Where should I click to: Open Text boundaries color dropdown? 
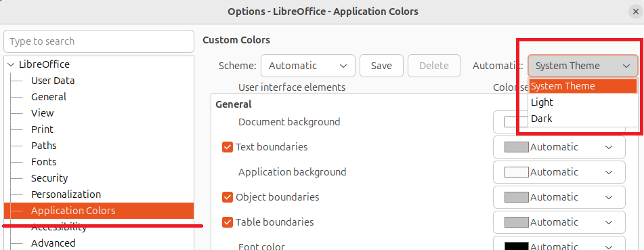click(x=559, y=147)
